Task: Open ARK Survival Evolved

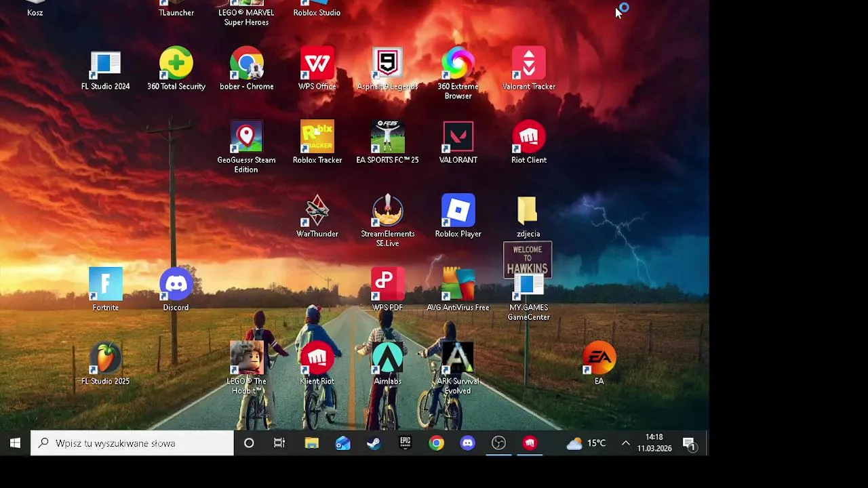Action: pyautogui.click(x=458, y=369)
